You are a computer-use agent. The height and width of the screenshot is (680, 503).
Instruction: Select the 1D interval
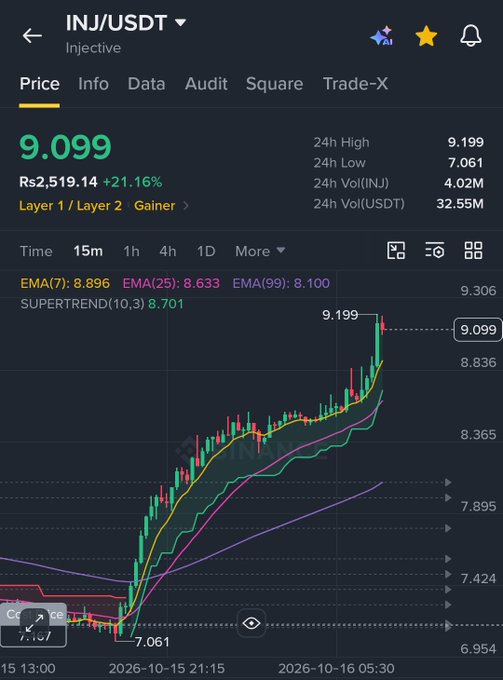(x=206, y=251)
